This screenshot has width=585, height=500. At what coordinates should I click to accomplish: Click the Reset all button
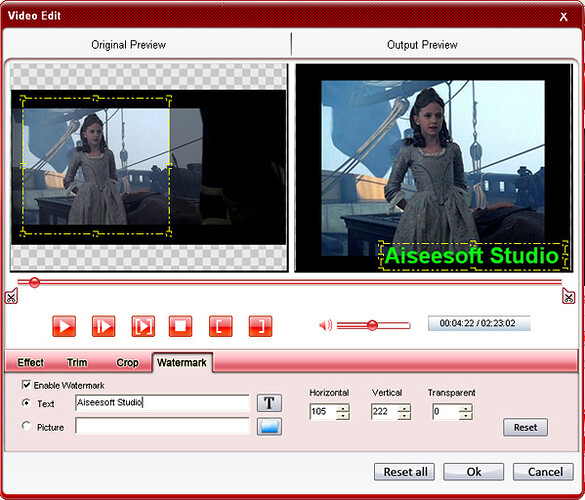pyautogui.click(x=404, y=472)
